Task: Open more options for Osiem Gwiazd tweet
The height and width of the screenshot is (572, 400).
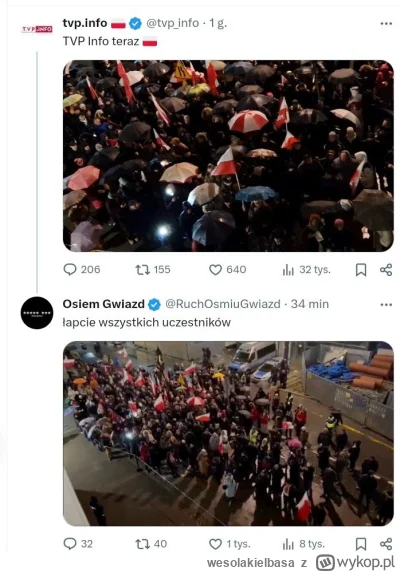Action: 386,304
